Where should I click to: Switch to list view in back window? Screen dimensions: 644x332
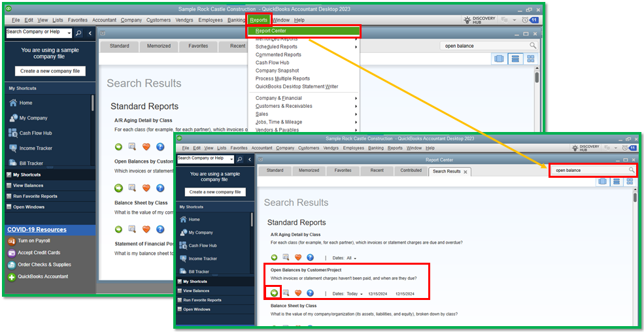click(515, 59)
